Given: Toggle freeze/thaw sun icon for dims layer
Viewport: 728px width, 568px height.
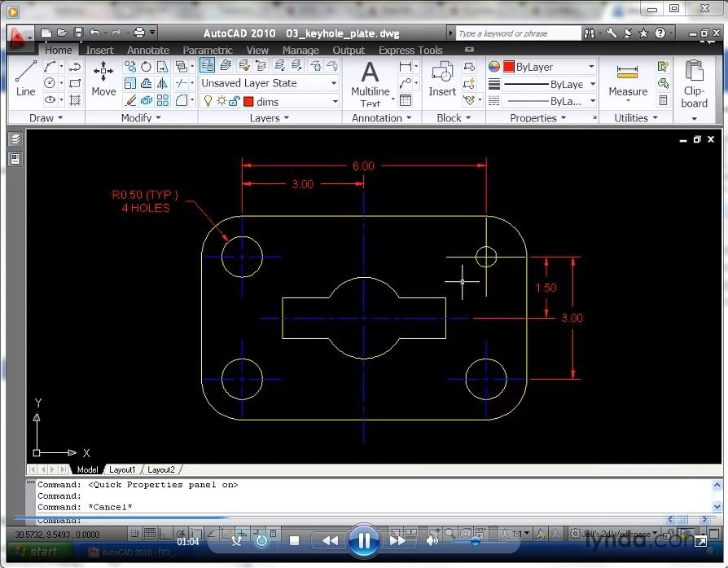Looking at the screenshot, I should 221,101.
